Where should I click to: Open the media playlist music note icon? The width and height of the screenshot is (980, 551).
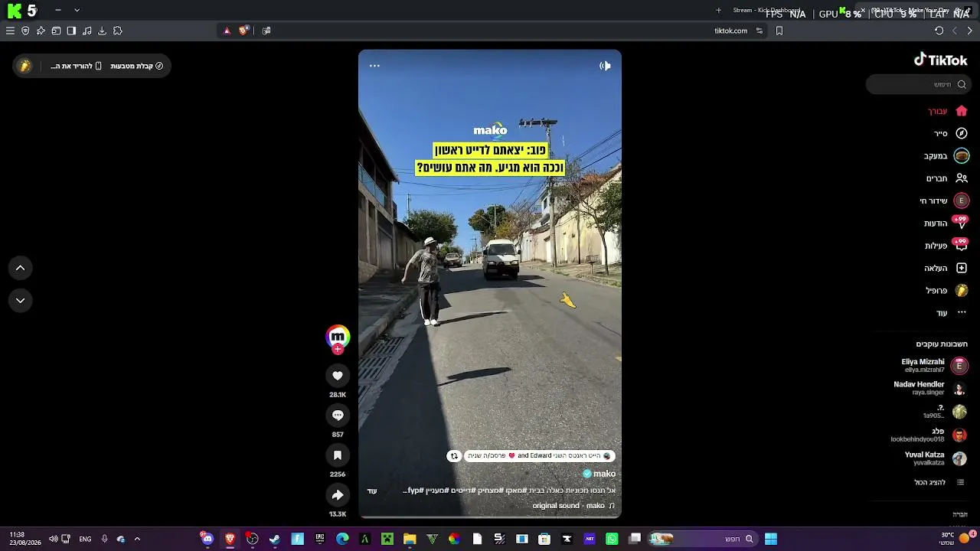[87, 31]
